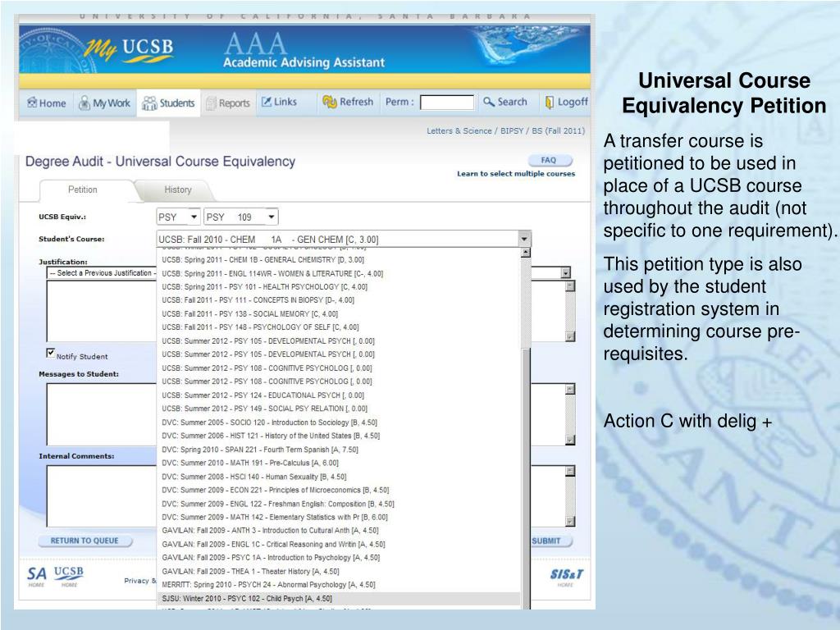Screen dimensions: 840x630
Task: Select the Students people icon
Action: coord(149,103)
